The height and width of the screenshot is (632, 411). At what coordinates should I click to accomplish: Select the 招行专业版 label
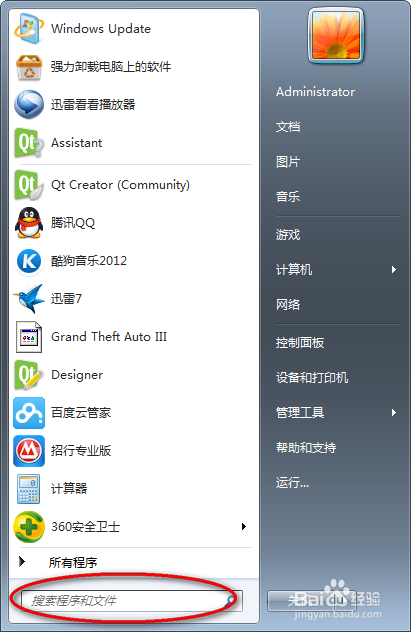pyautogui.click(x=81, y=451)
